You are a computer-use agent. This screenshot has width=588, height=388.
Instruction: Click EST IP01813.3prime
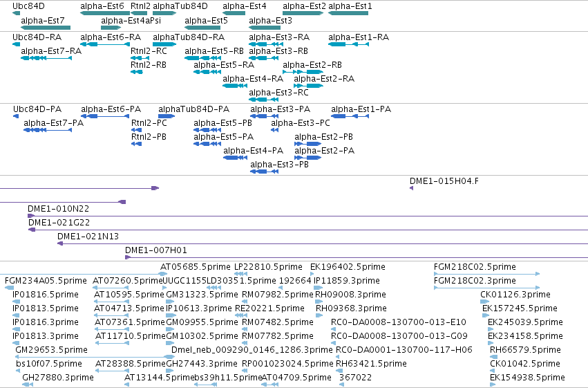click(16, 343)
